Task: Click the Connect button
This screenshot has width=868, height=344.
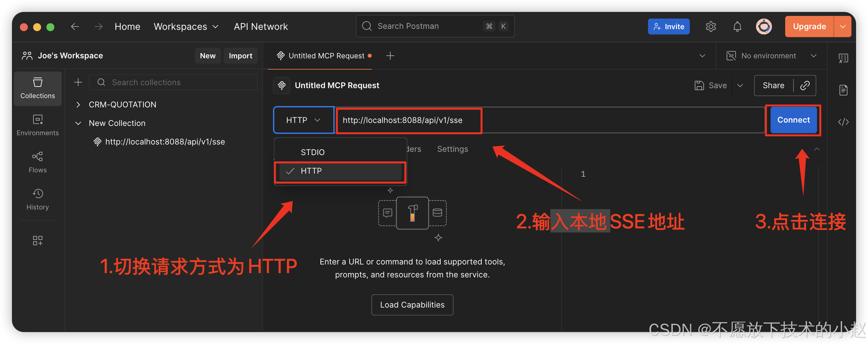Action: pyautogui.click(x=793, y=120)
